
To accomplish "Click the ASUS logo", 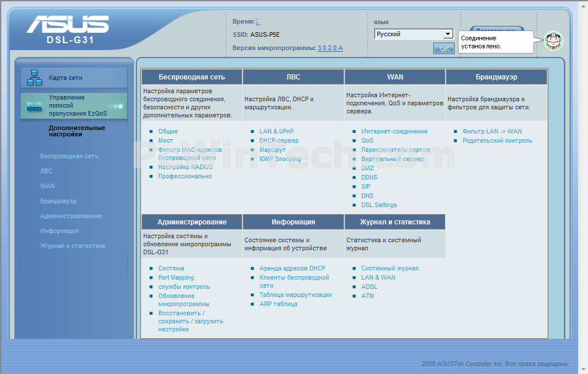I will click(68, 24).
